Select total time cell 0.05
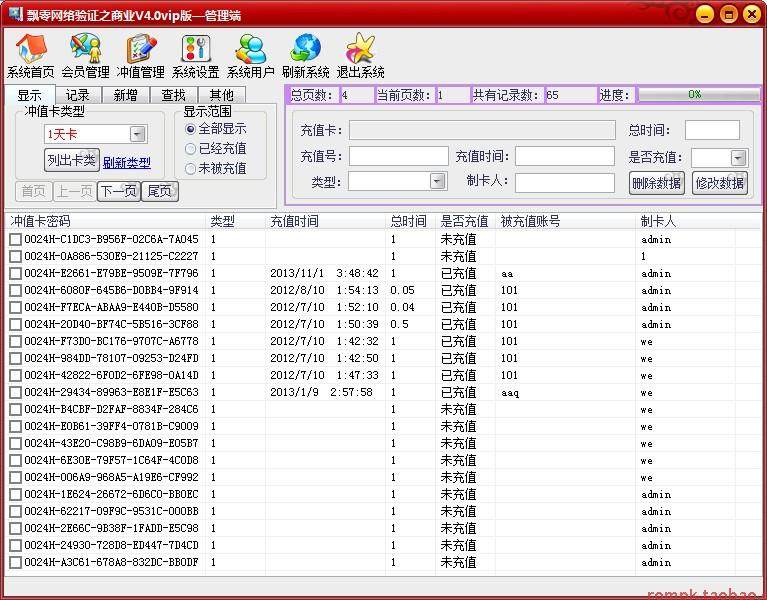Screen dimensions: 767x600 [402, 290]
